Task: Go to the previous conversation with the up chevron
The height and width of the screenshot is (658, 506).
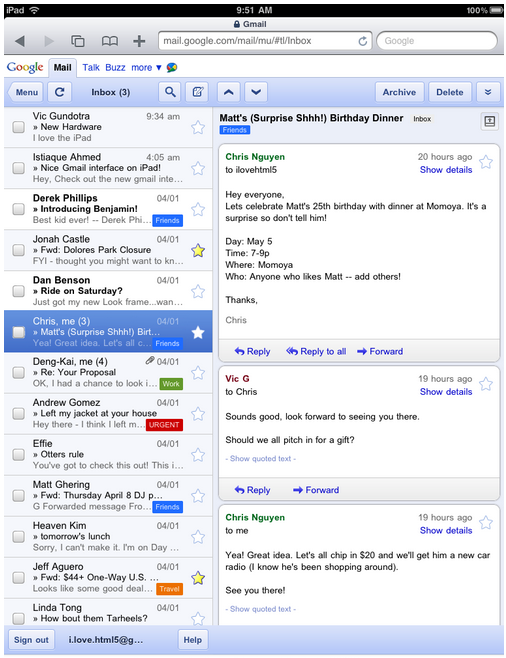Action: coord(229,92)
